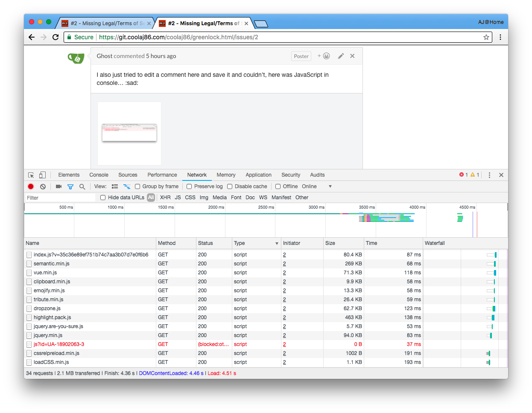
Task: Click the Ghost username link
Action: click(x=105, y=56)
